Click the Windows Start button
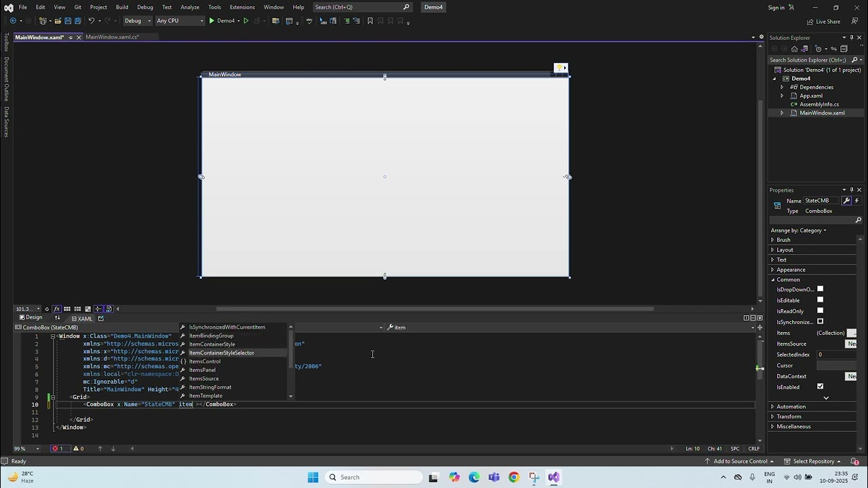Screen dimensions: 868x488 click(x=313, y=477)
